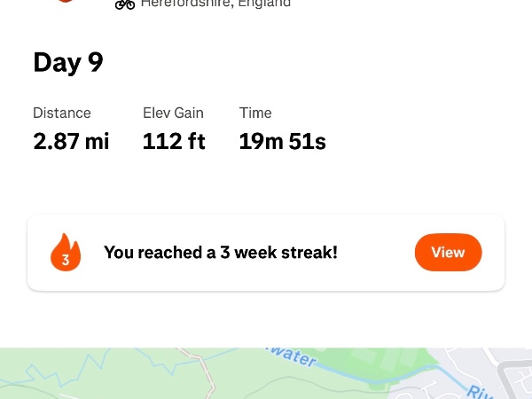Tap the 112 ft elevation value
The height and width of the screenshot is (399, 532).
point(174,141)
